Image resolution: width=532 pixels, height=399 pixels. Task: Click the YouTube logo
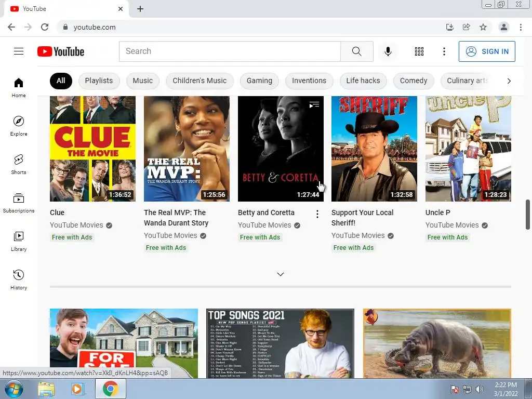pyautogui.click(x=61, y=51)
